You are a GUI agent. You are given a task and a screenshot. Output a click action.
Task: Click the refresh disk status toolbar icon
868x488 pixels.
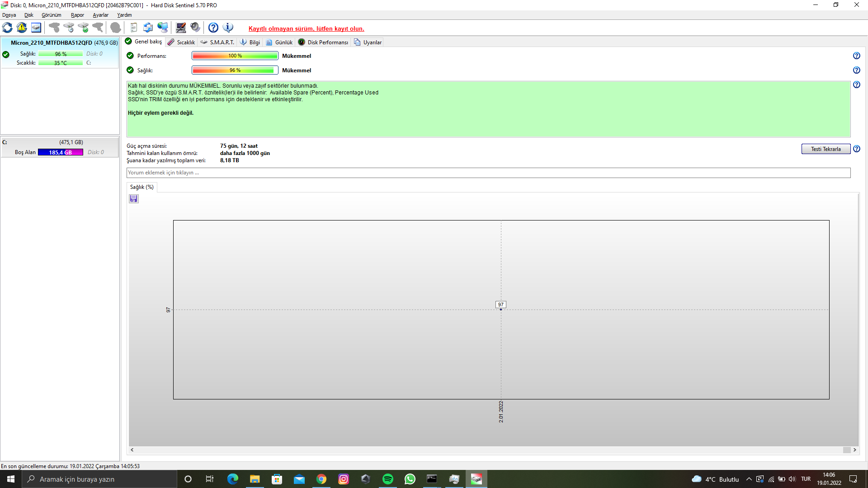coord(7,28)
